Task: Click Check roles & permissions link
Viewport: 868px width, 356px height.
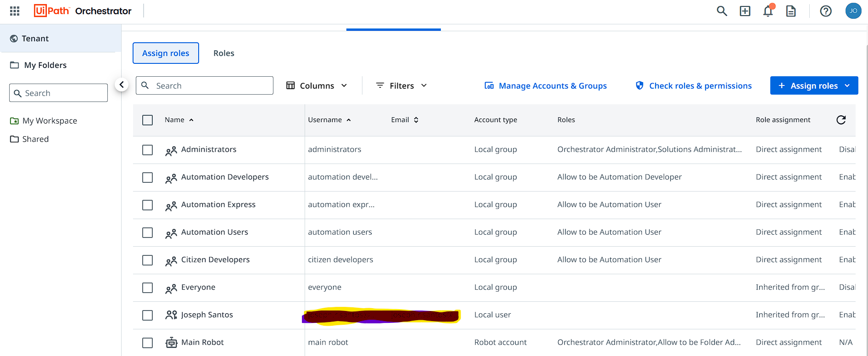Action: pos(693,86)
